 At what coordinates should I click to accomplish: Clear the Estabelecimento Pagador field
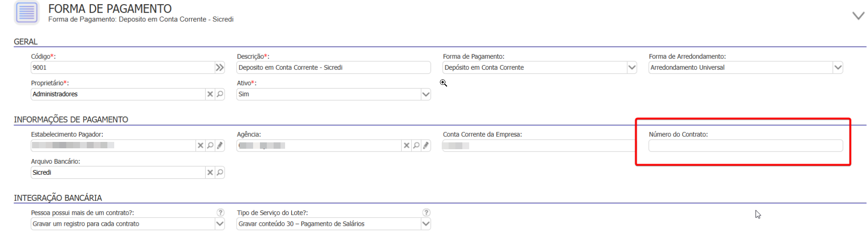coord(200,146)
